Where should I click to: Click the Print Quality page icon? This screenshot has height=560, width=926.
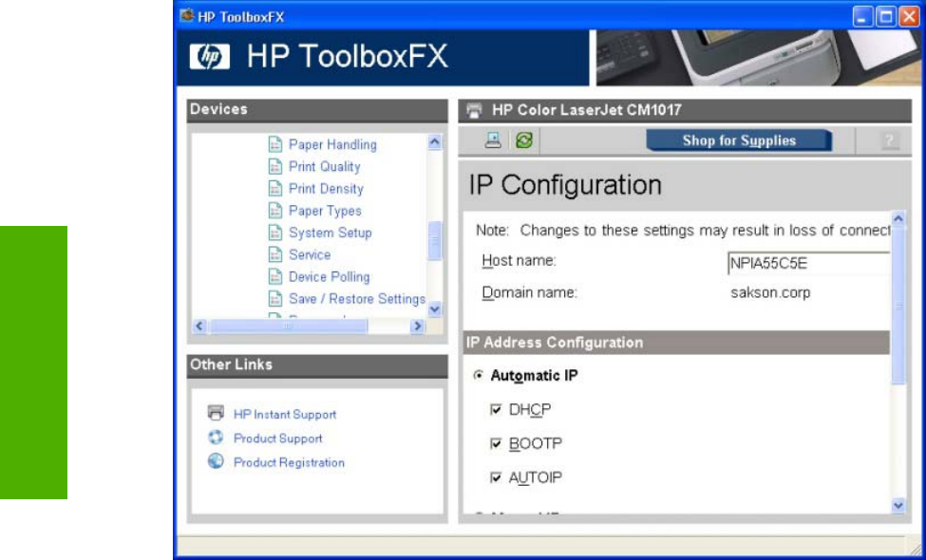click(x=275, y=166)
